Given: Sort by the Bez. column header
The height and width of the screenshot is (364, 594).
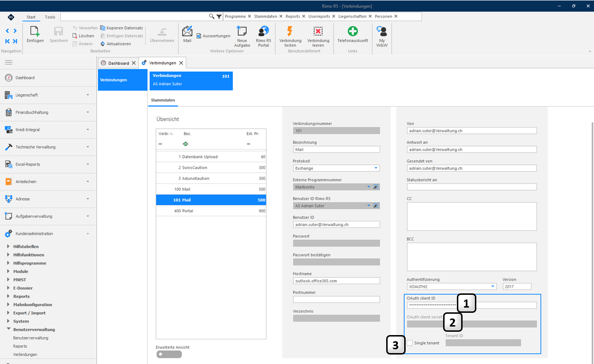Looking at the screenshot, I should tap(187, 134).
